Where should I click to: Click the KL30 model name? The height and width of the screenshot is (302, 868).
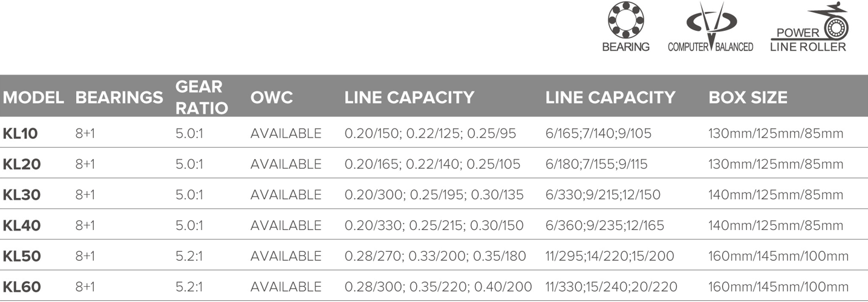(x=22, y=195)
